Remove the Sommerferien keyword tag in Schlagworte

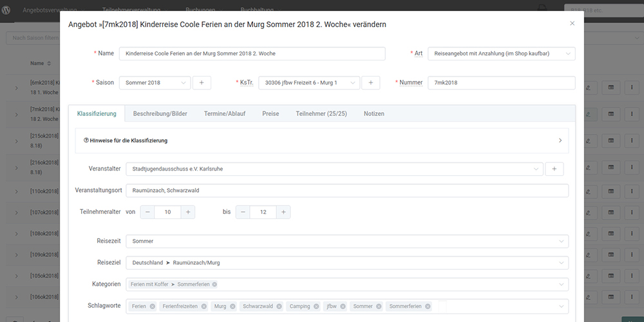click(428, 307)
